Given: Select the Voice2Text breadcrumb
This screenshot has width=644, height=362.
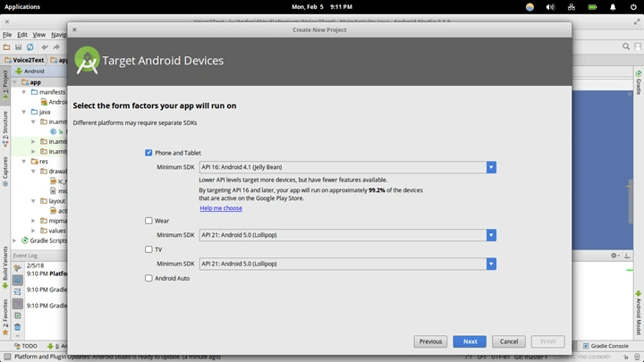Looking at the screenshot, I should 24,60.
